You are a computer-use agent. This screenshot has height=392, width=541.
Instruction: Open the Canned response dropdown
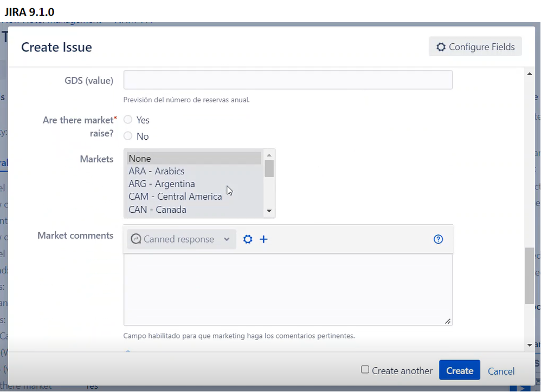pos(182,239)
